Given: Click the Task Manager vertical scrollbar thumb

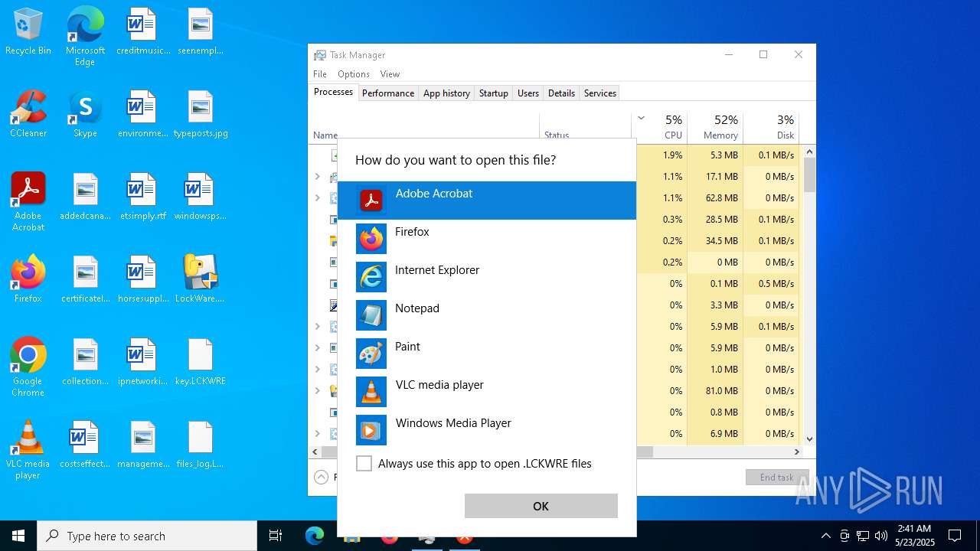Looking at the screenshot, I should (x=809, y=174).
